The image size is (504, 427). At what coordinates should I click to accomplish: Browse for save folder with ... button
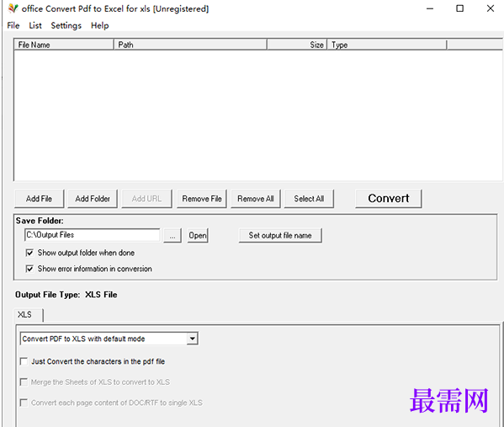[172, 236]
